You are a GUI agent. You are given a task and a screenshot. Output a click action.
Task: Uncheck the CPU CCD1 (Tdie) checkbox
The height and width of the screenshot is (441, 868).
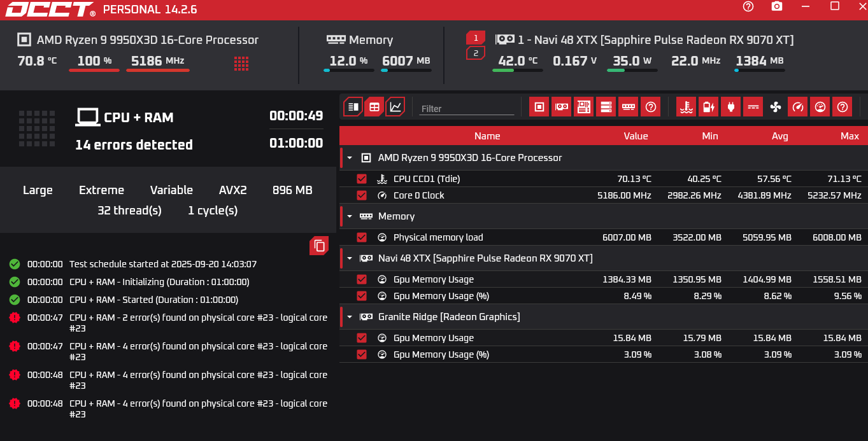(362, 179)
